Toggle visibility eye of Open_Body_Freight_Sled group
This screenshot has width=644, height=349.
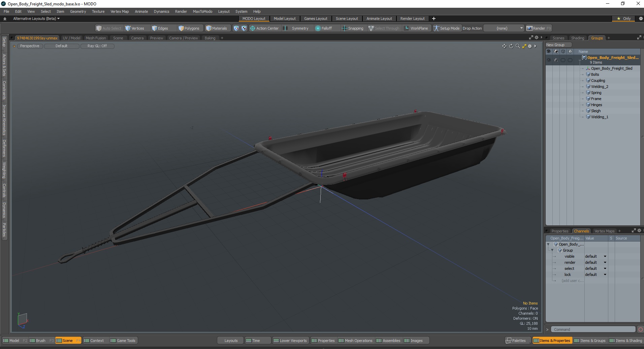[549, 60]
